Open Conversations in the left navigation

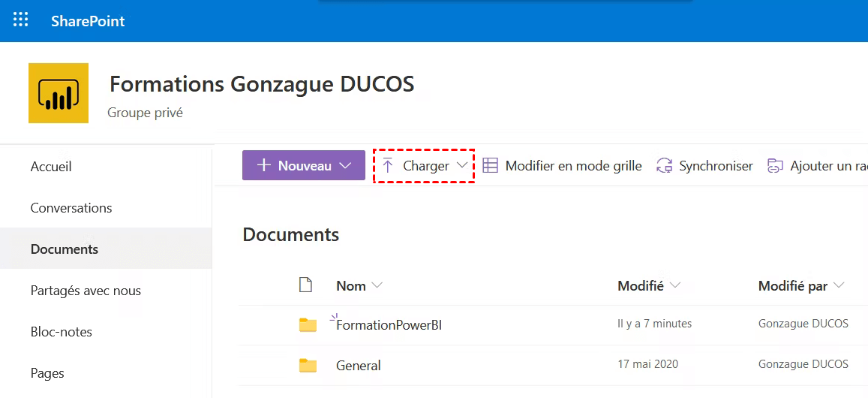(71, 208)
